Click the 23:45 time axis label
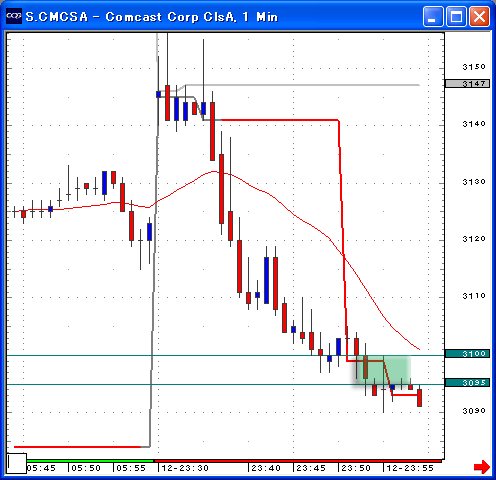Viewport: 496px width, 480px height. pyautogui.click(x=311, y=468)
